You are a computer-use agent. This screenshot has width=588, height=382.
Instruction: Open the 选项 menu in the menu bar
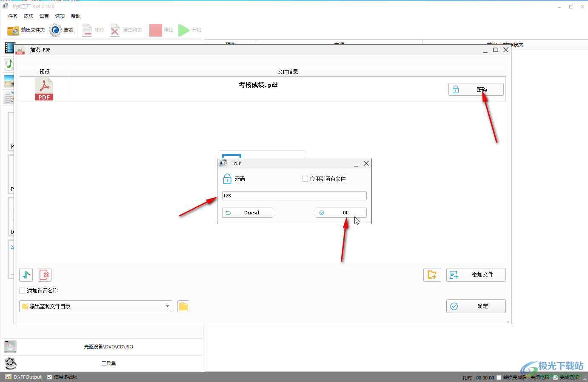[60, 16]
